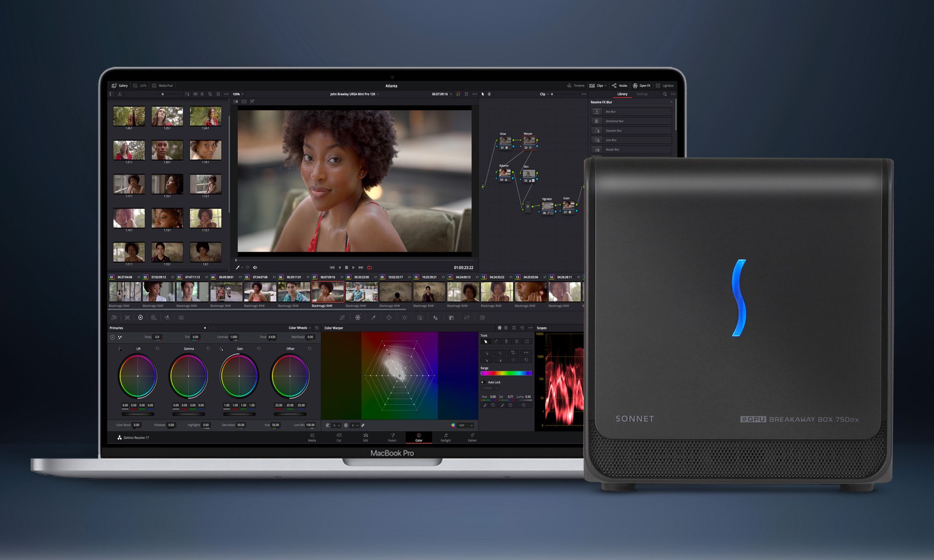Open the Tracker palette icon
Viewport: 934px width, 560px height.
click(404, 317)
